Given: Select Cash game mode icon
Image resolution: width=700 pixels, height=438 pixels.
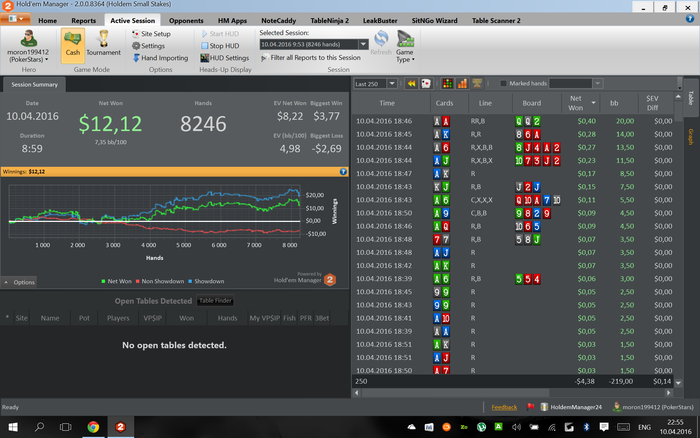Looking at the screenshot, I should tap(72, 44).
